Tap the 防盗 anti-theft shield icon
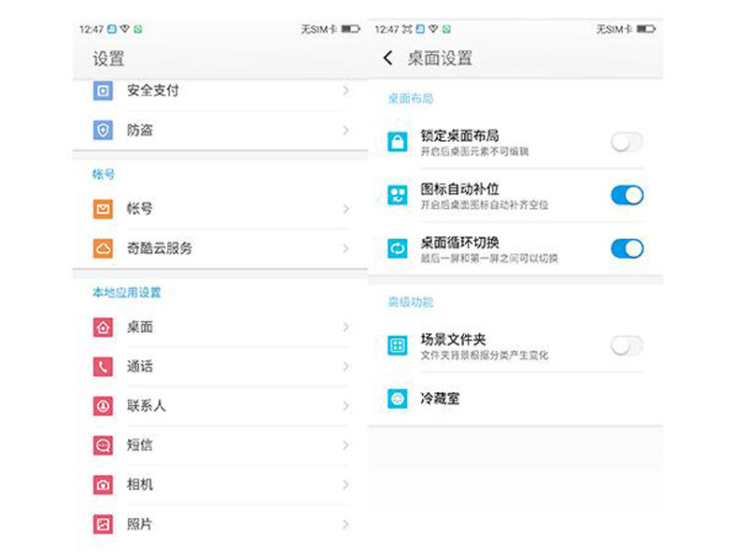The image size is (747, 560). tap(103, 130)
